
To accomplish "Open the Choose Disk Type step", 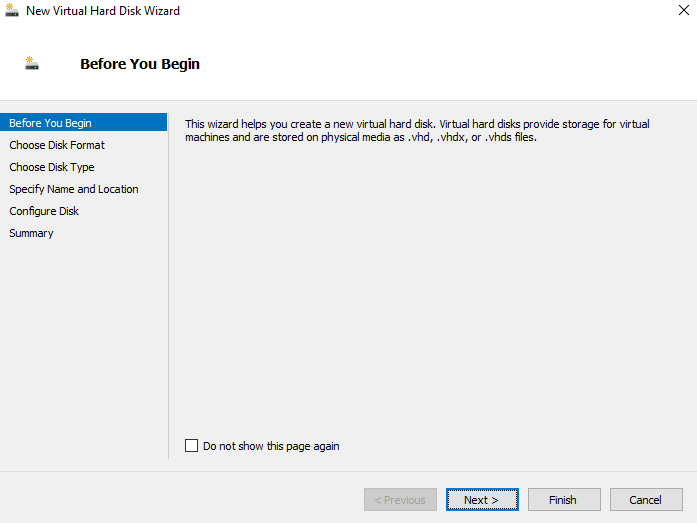I will [52, 167].
